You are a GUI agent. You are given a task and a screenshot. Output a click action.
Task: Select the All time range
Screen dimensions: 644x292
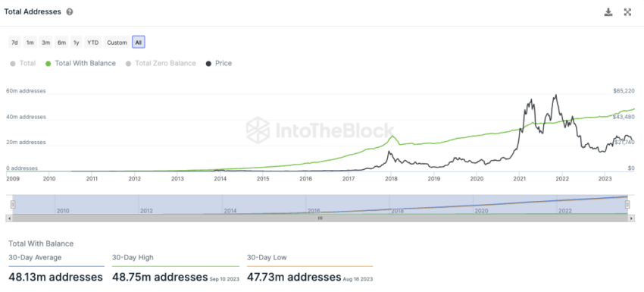(139, 42)
